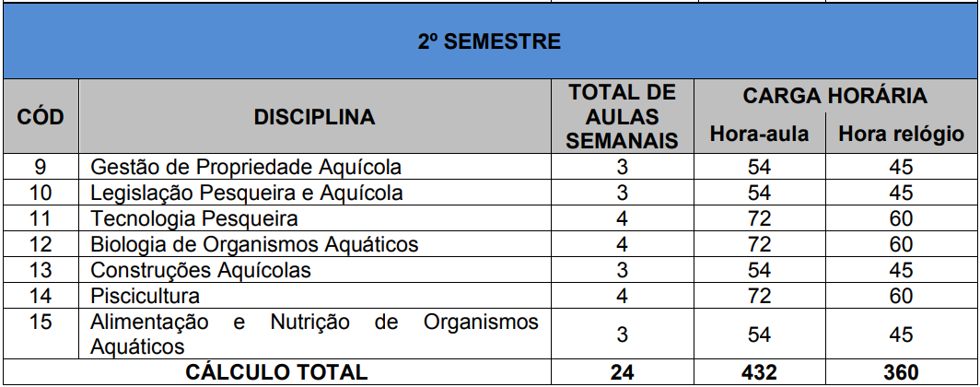Click the "2º SEMESTRE" table title
Image resolution: width=980 pixels, height=387 pixels.
click(489, 41)
